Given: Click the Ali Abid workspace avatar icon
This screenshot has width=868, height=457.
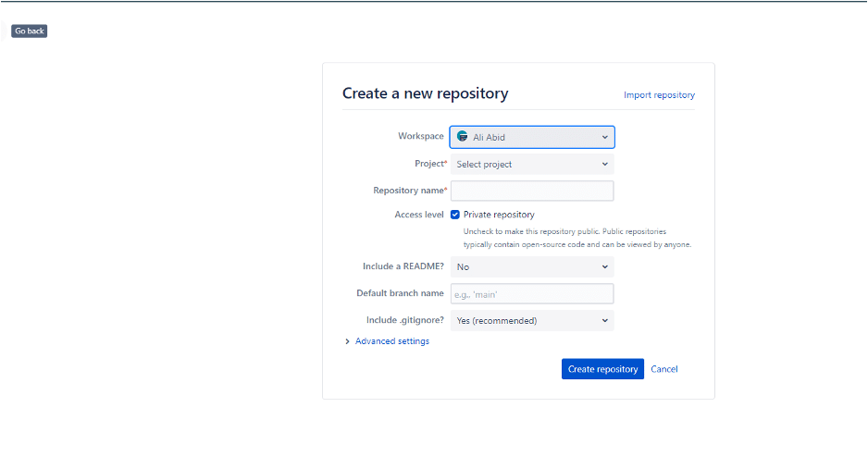Looking at the screenshot, I should tap(463, 137).
